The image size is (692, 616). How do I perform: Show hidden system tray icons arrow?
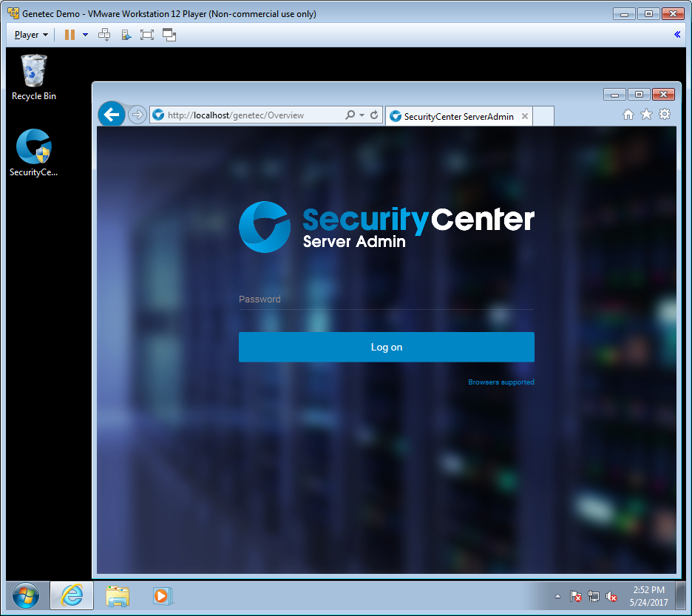click(x=558, y=596)
